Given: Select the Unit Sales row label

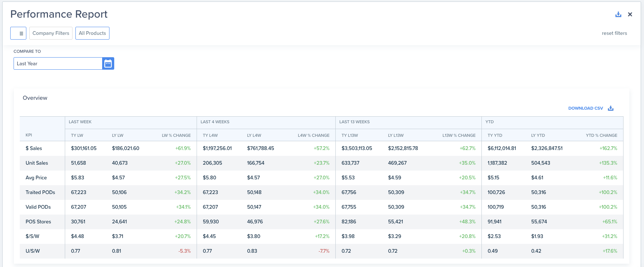Looking at the screenshot, I should [x=37, y=163].
